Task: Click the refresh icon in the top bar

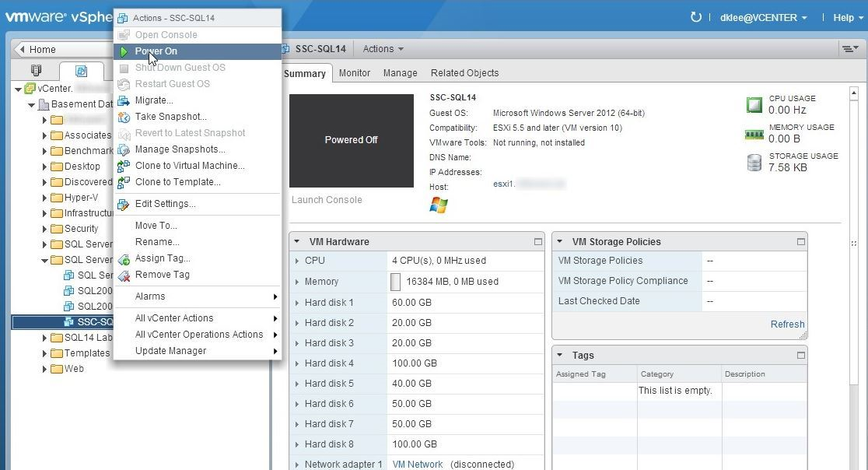Action: click(696, 17)
